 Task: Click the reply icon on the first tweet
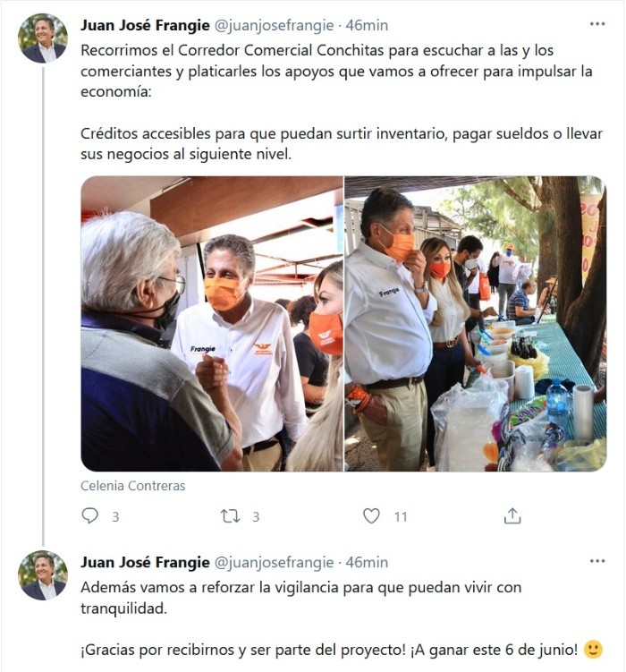click(90, 516)
